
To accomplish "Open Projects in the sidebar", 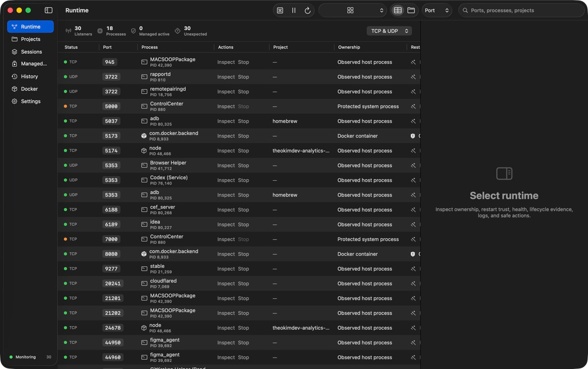I will (30, 39).
